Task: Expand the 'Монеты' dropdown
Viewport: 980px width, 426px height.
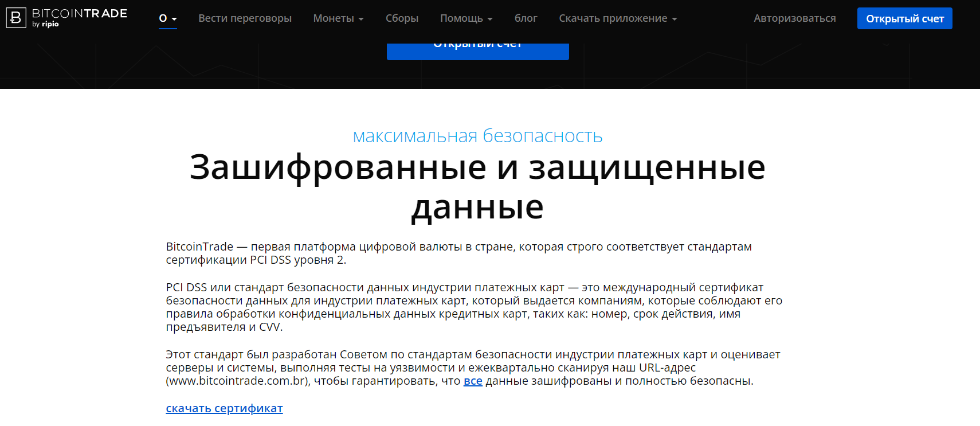Action: click(338, 18)
